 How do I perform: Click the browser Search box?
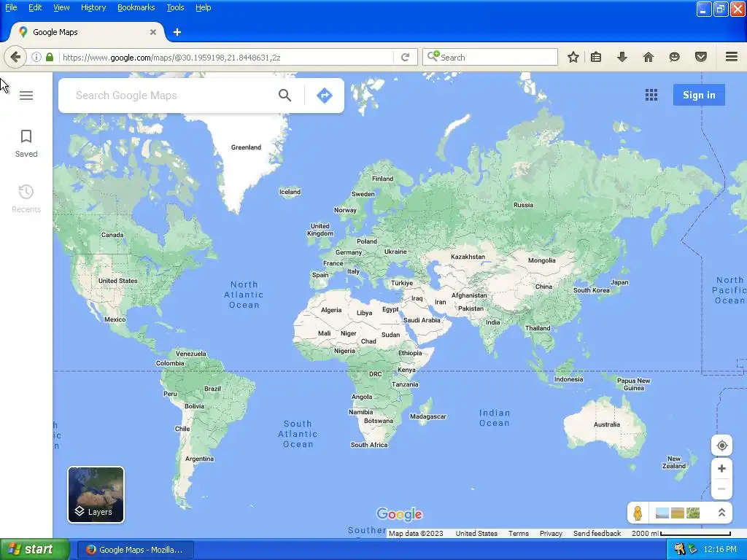click(490, 57)
